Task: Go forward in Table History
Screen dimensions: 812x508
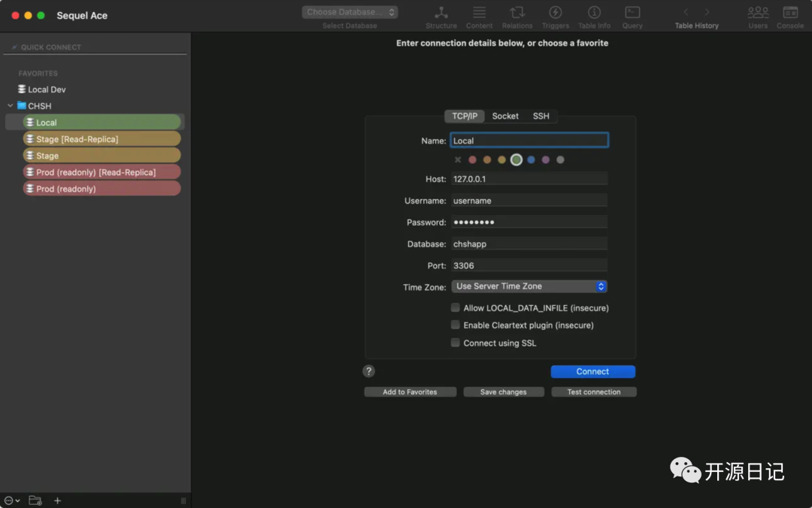Action: point(707,12)
